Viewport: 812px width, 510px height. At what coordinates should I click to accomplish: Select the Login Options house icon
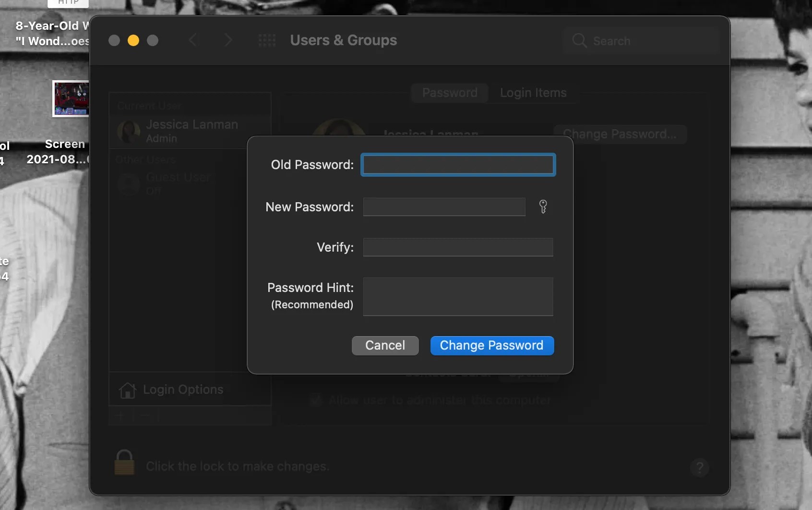click(127, 389)
